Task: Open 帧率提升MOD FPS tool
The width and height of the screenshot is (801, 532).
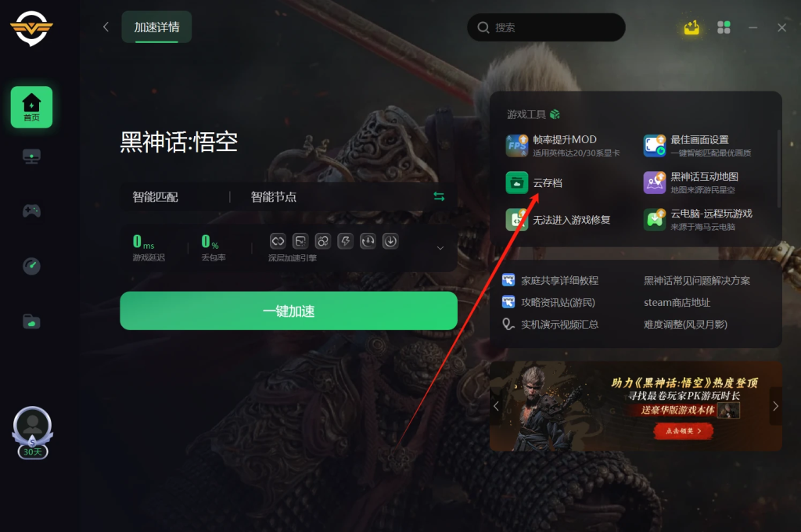Action: tap(562, 146)
